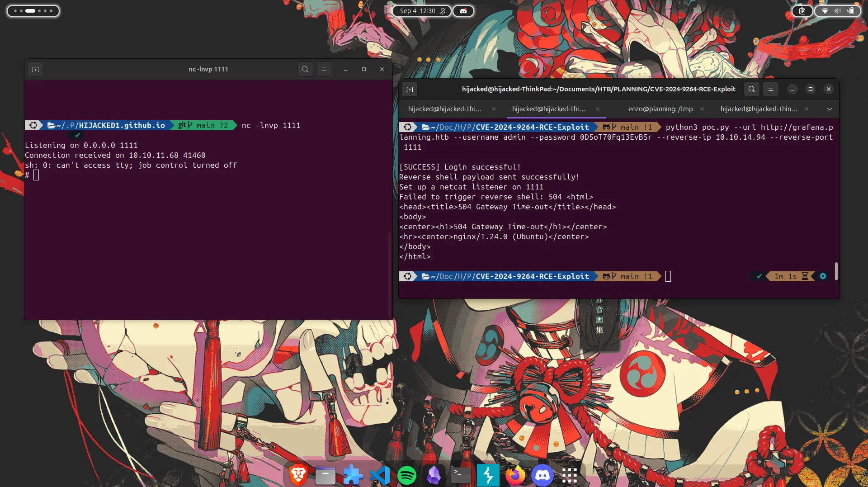Click the search magnifier in the terminal header
This screenshot has height=487, width=868.
(751, 89)
